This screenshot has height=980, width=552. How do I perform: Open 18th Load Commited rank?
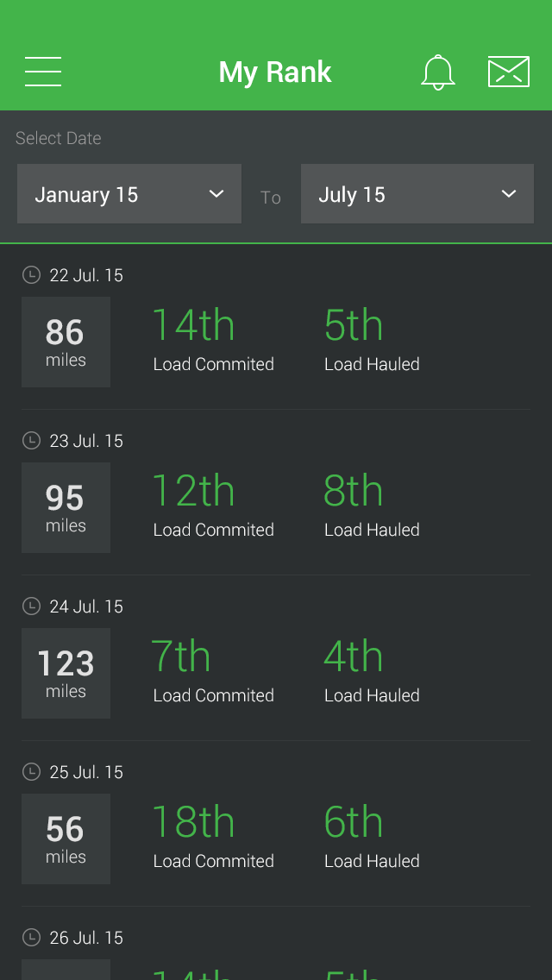pyautogui.click(x=213, y=836)
